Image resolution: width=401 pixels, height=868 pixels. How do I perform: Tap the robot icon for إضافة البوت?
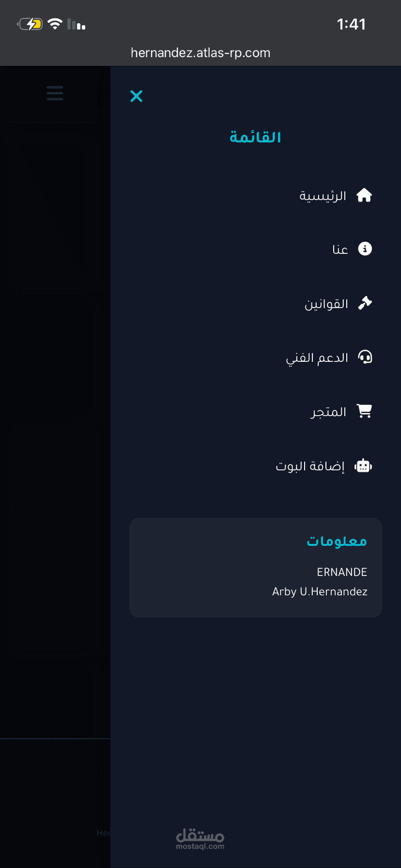pyautogui.click(x=363, y=466)
